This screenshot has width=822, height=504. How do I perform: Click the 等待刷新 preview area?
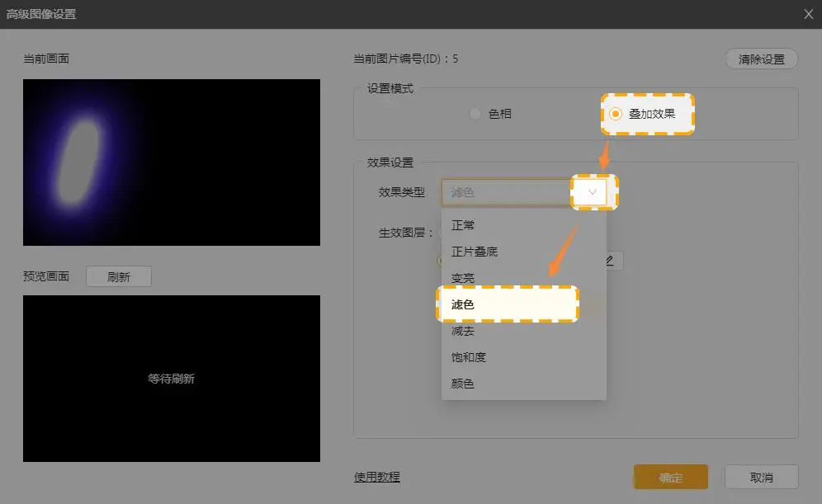click(x=171, y=379)
